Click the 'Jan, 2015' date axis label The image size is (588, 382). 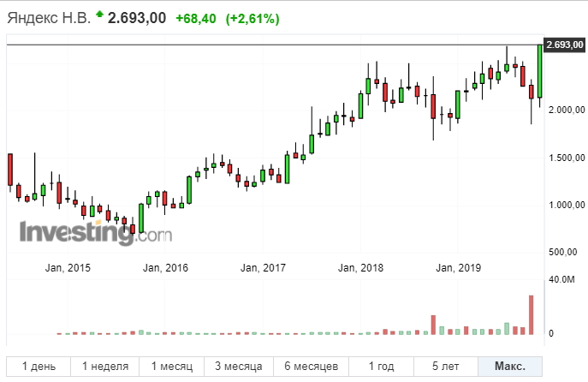click(68, 268)
